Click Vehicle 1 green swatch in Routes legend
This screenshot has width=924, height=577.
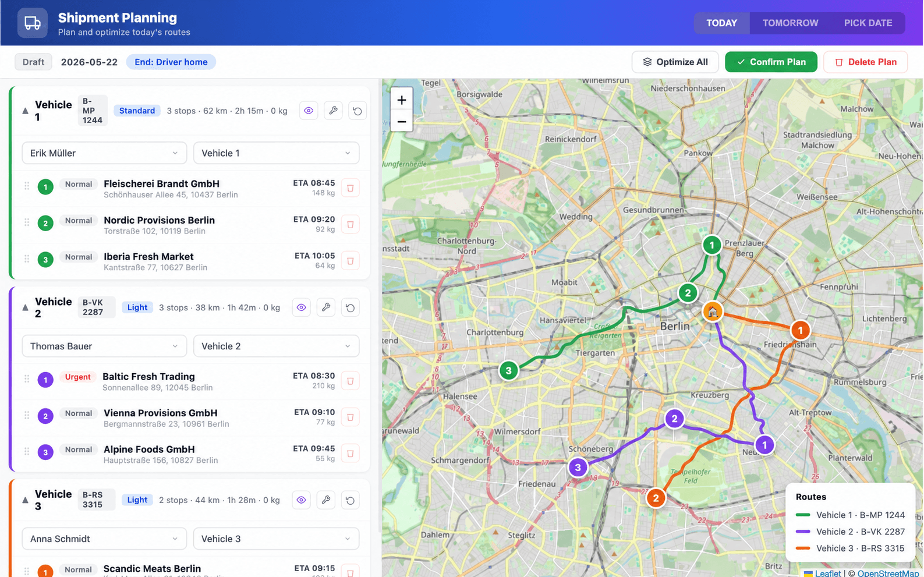click(803, 515)
